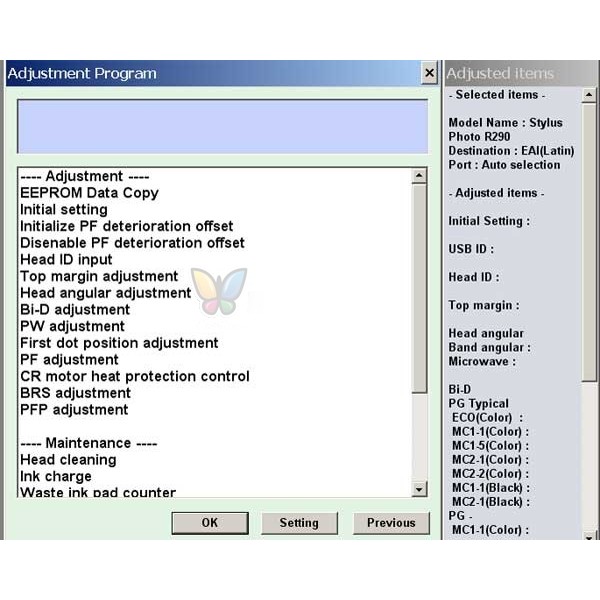Select Head cleaning under Maintenance
This screenshot has width=600, height=600.
[x=68, y=460]
